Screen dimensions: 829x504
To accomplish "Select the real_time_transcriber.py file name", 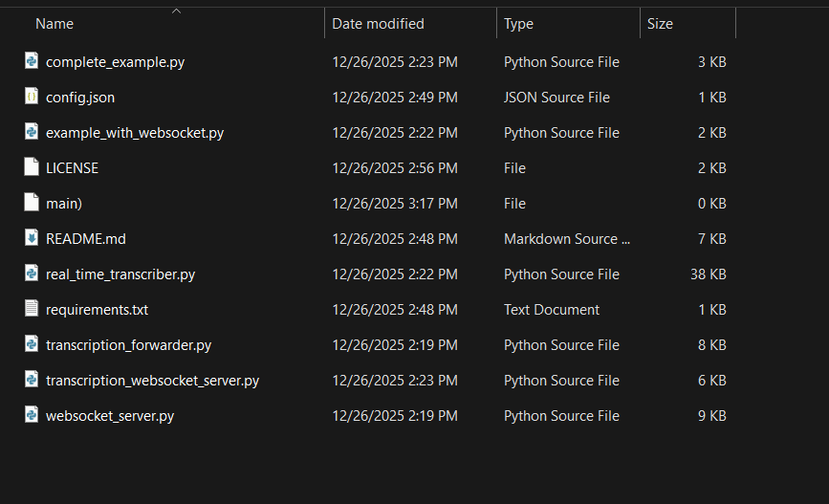I will pos(120,274).
